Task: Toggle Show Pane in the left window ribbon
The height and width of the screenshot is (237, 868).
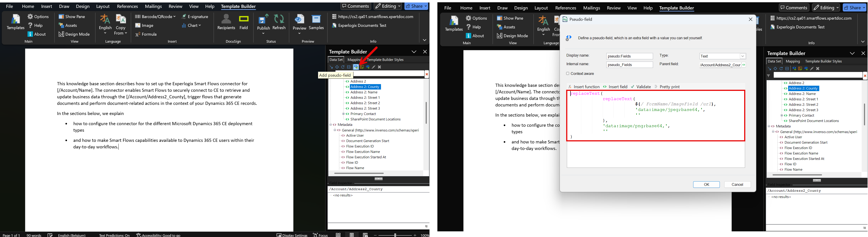Action: pos(72,16)
